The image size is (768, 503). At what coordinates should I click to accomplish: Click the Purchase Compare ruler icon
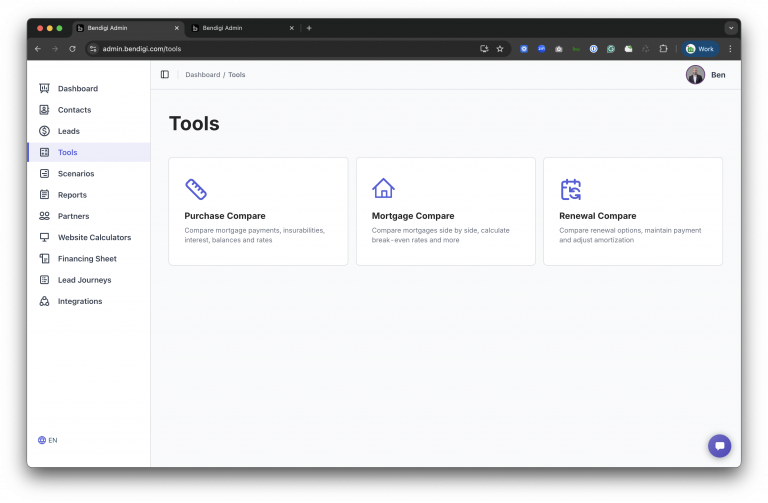(196, 189)
